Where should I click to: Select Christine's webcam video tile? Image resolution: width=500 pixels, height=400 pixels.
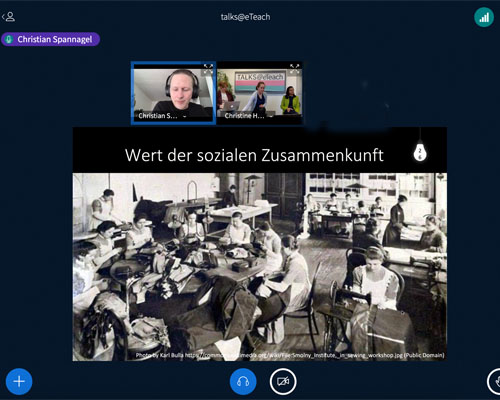[260, 93]
